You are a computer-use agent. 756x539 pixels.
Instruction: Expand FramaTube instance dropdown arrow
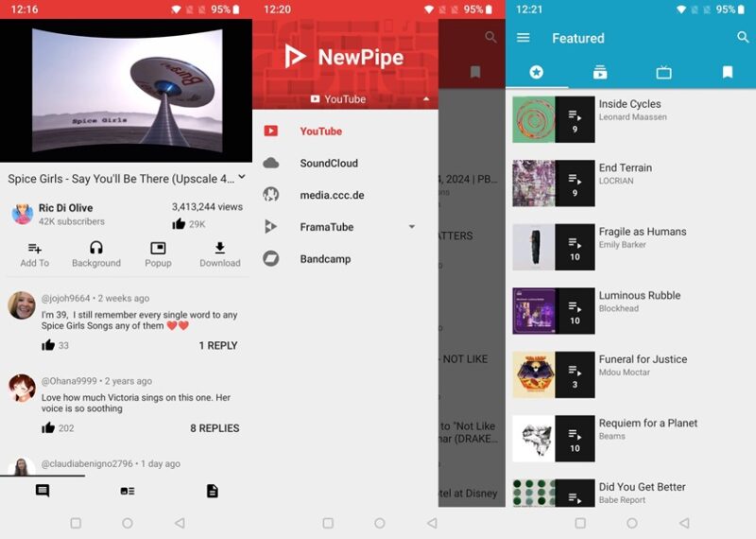click(412, 226)
